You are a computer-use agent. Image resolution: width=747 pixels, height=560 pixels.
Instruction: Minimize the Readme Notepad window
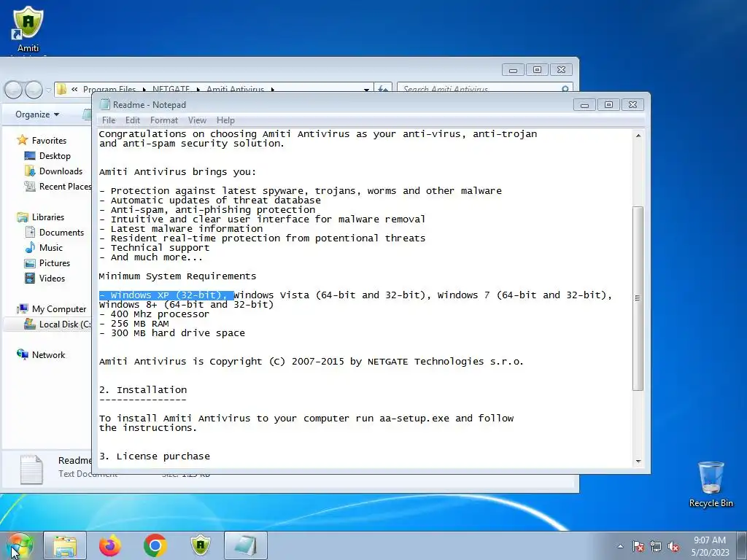tap(584, 105)
